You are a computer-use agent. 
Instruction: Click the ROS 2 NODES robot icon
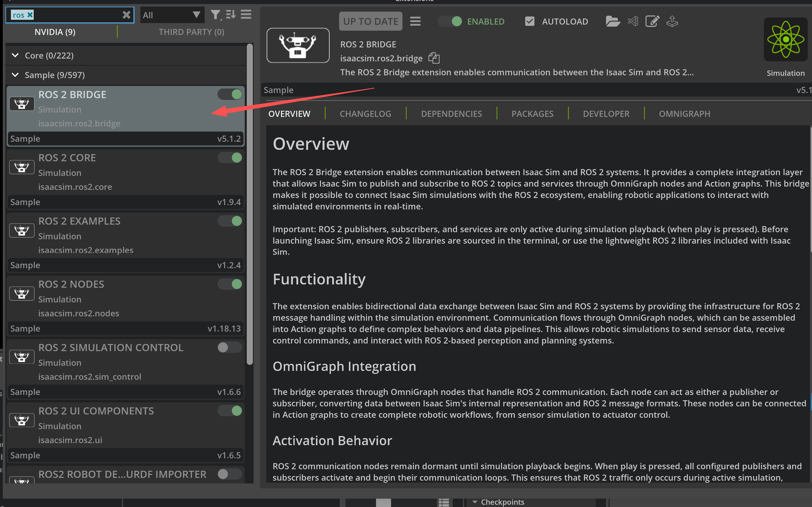22,294
